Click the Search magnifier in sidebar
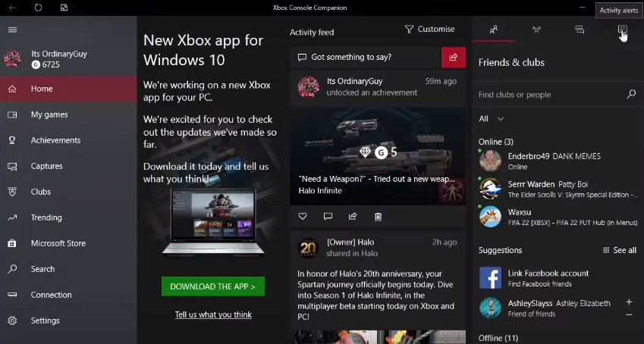Screen dimensions: 644x344 tap(12, 269)
